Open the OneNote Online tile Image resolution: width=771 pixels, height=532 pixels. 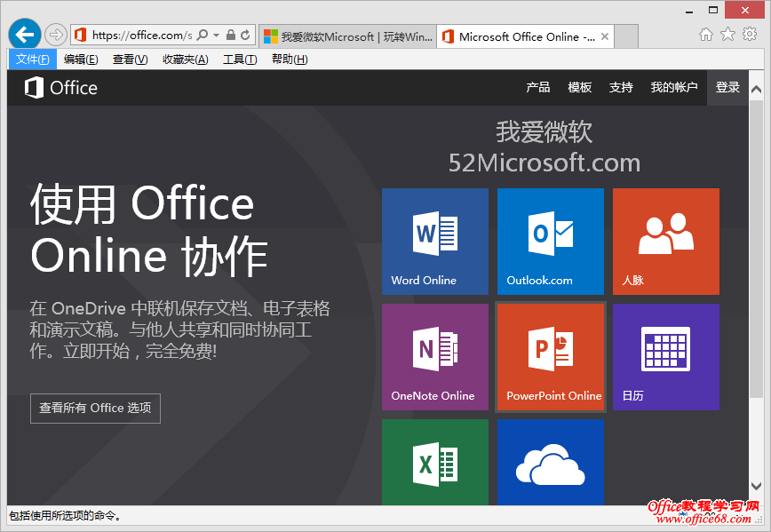pos(434,356)
